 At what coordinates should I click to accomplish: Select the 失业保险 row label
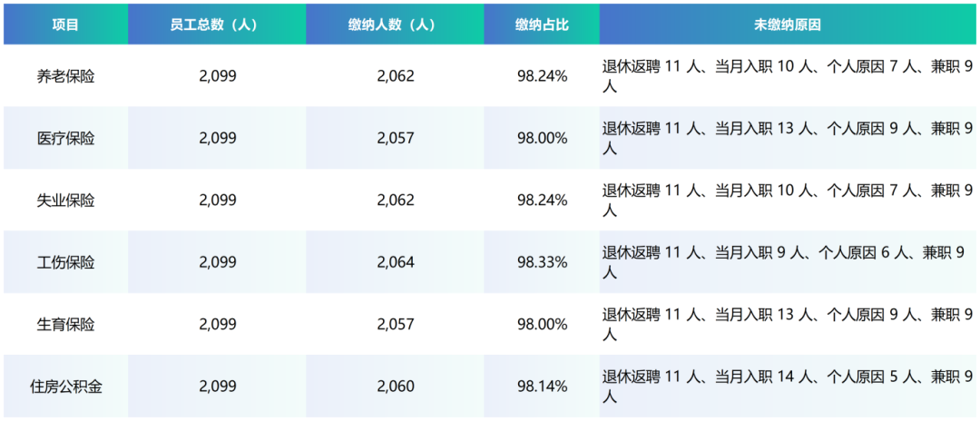65,200
